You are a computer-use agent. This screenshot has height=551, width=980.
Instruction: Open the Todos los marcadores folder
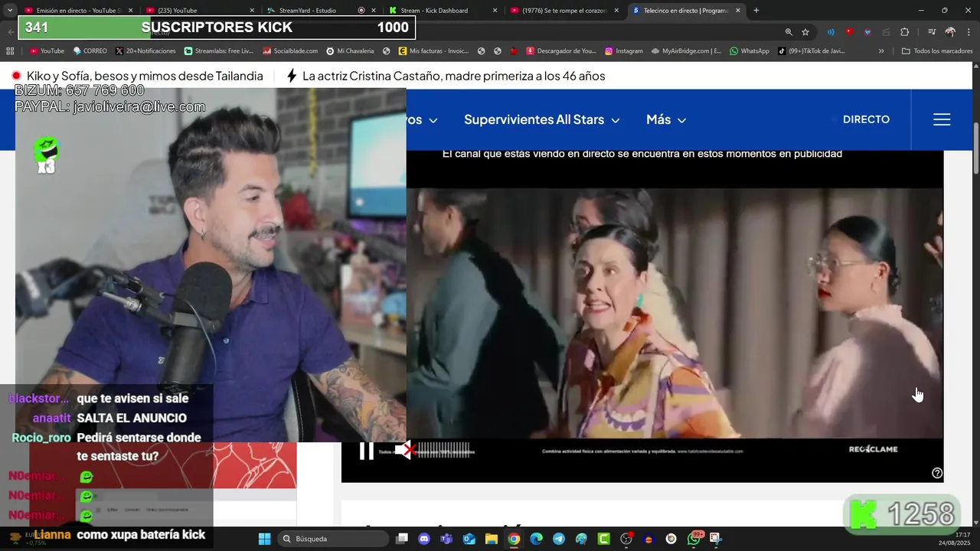937,51
